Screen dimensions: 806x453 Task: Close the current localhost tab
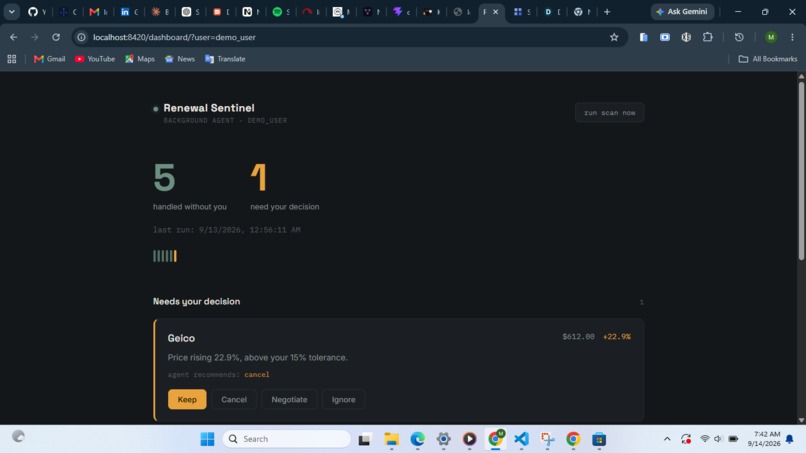click(x=496, y=11)
